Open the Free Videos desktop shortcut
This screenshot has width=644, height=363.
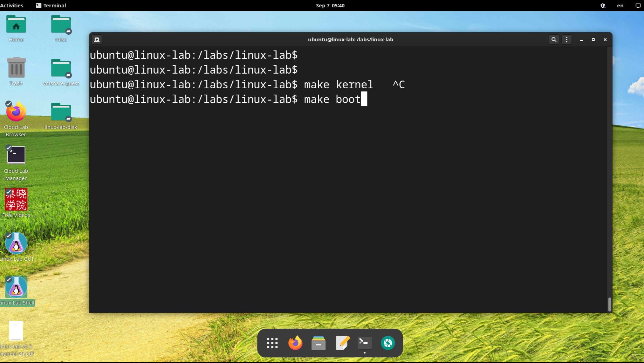pos(16,200)
